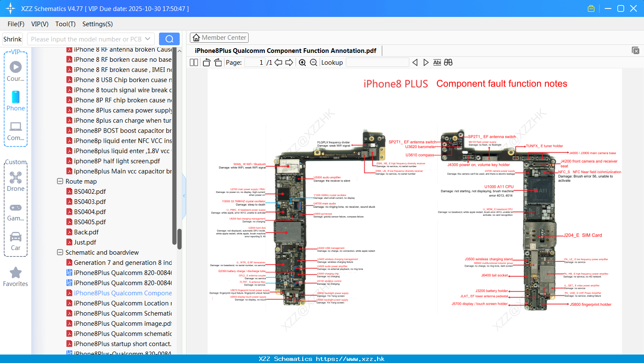Go to previous page arrow

278,63
